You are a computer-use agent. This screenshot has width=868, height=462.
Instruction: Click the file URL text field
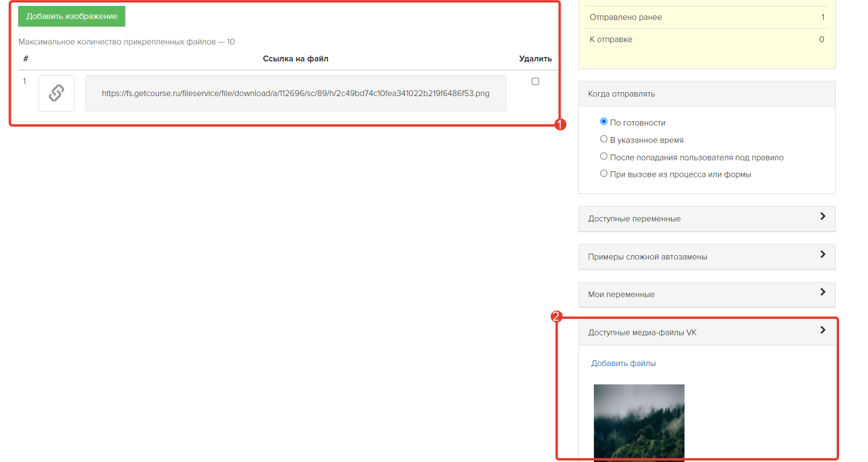pos(295,94)
